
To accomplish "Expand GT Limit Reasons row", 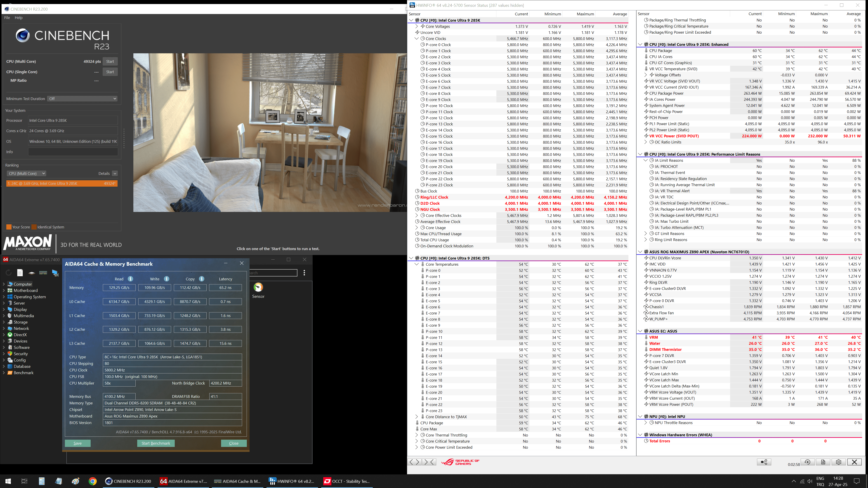I will pos(646,234).
